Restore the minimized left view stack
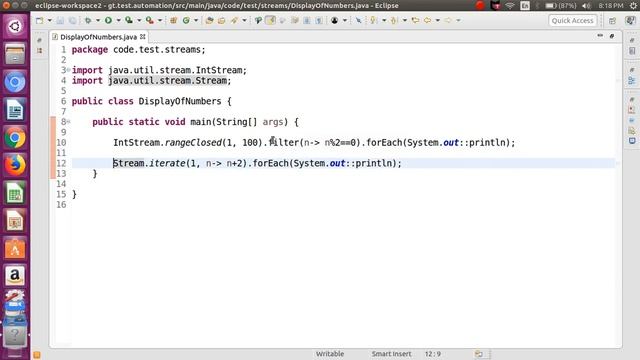This screenshot has width=640, height=360. click(x=39, y=40)
